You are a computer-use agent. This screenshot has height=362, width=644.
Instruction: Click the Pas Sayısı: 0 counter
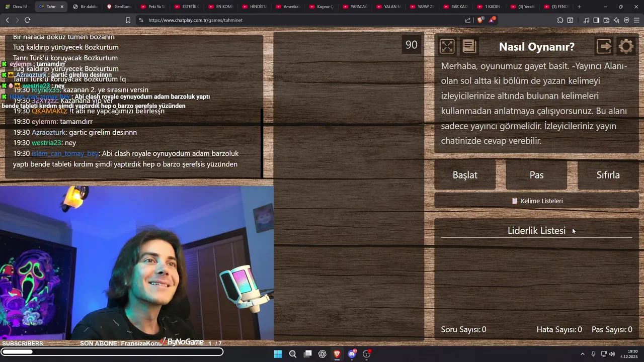[612, 329]
